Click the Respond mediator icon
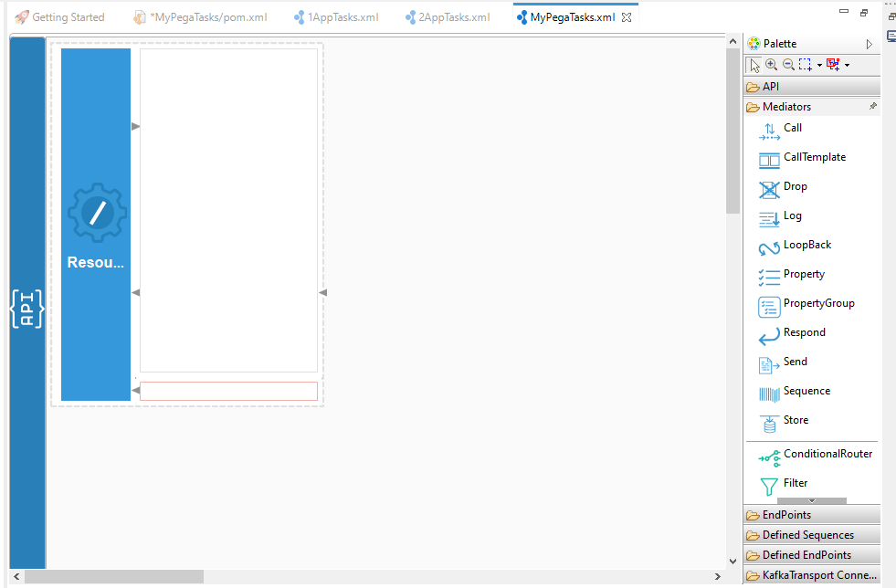Screen dimensions: 896x588 (x=769, y=336)
